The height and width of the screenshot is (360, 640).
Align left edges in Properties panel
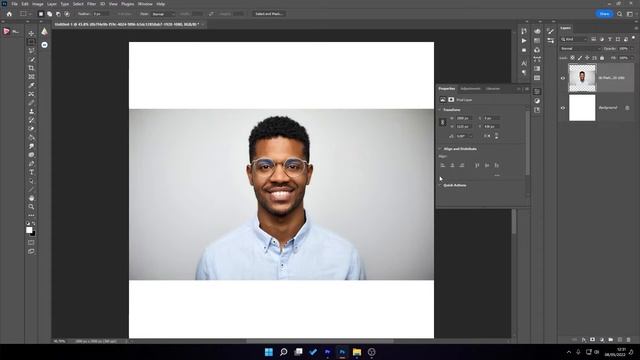[443, 165]
